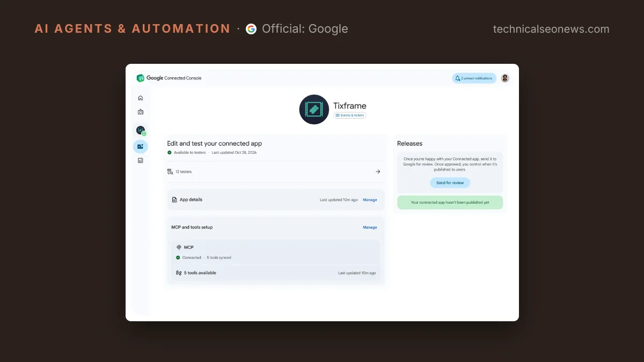Image resolution: width=644 pixels, height=362 pixels.
Task: Click the technicalseonews.com text
Action: (x=551, y=29)
